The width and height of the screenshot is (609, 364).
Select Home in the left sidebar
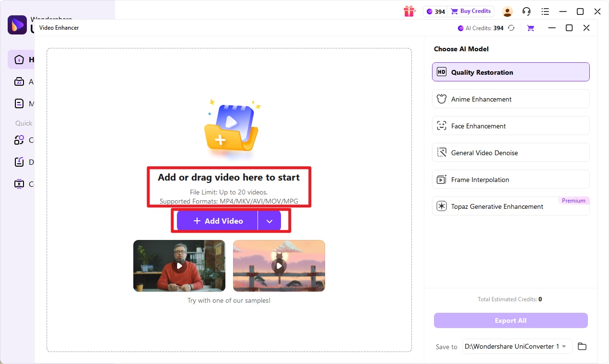pyautogui.click(x=20, y=59)
